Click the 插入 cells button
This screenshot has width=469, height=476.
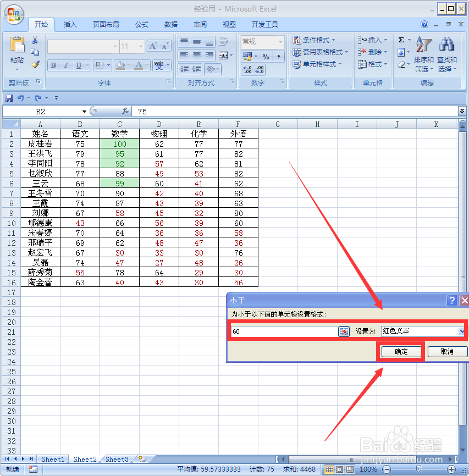click(x=372, y=40)
